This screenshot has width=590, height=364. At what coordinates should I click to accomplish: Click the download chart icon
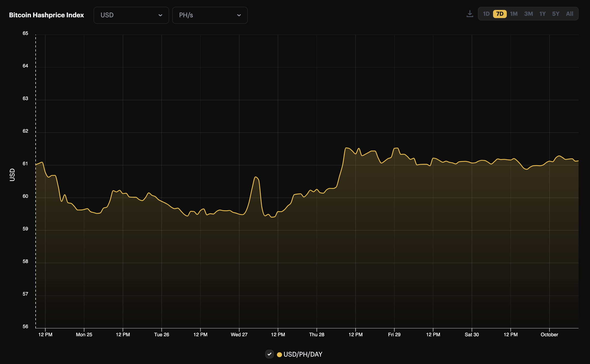point(470,13)
